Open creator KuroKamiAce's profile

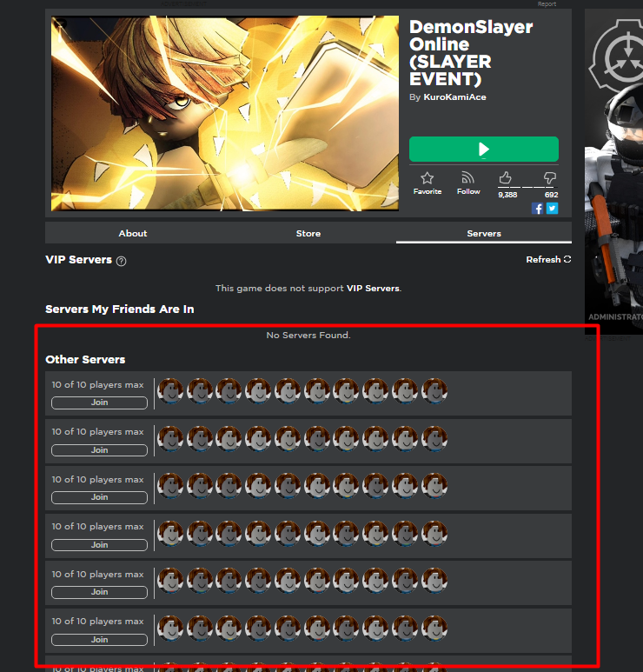(x=454, y=97)
